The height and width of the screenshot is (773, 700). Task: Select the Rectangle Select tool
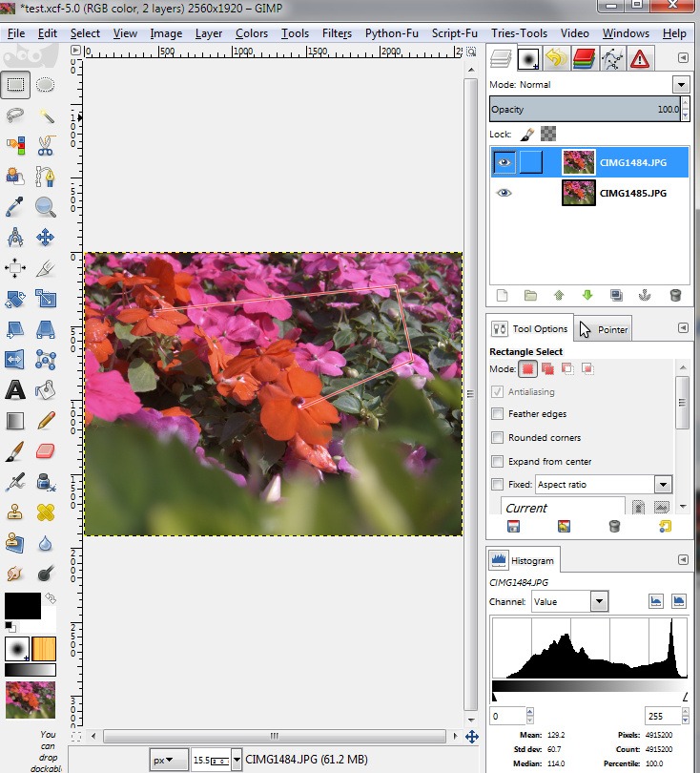15,85
